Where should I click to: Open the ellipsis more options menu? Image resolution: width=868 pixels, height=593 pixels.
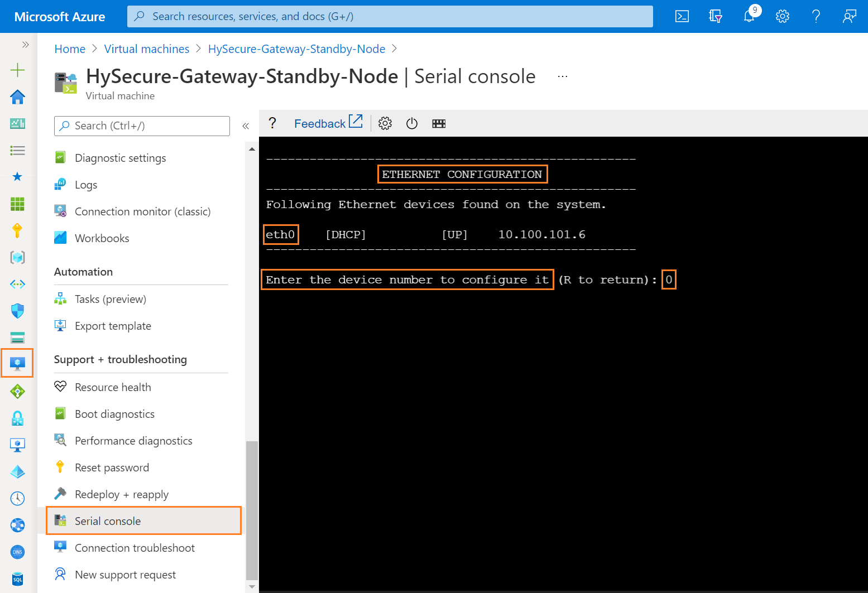tap(563, 76)
